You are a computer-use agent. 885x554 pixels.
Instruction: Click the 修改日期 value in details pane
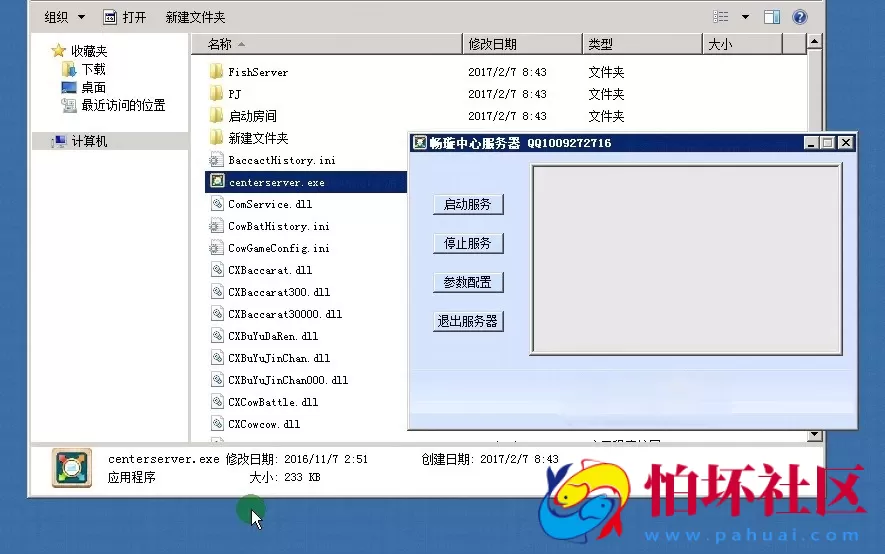coord(326,459)
